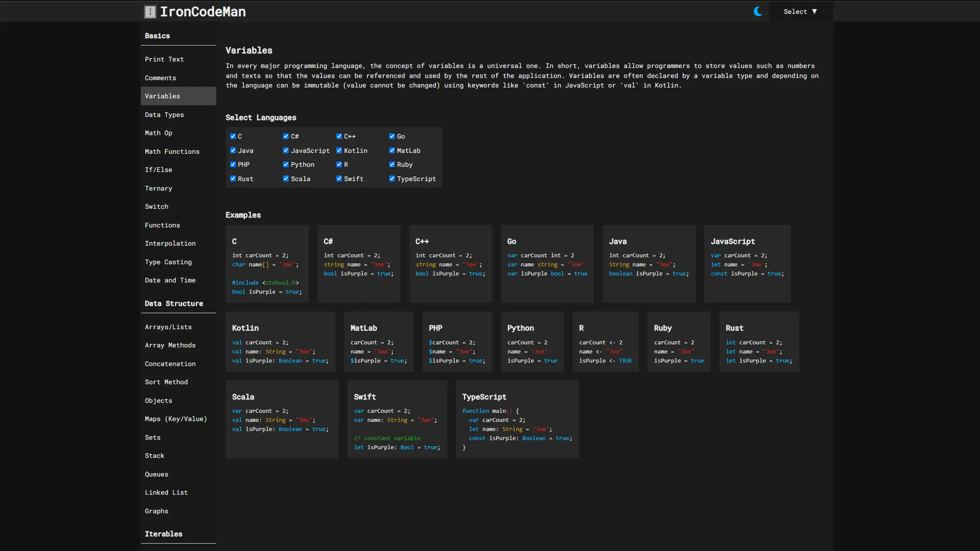Navigate to Linked List
Viewport: 980px width, 551px height.
point(178,493)
